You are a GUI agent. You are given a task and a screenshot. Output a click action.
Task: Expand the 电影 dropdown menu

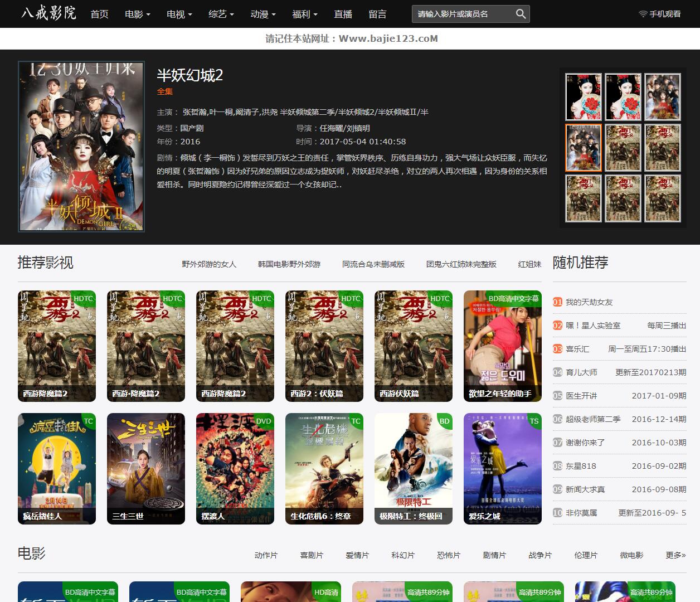coord(138,14)
